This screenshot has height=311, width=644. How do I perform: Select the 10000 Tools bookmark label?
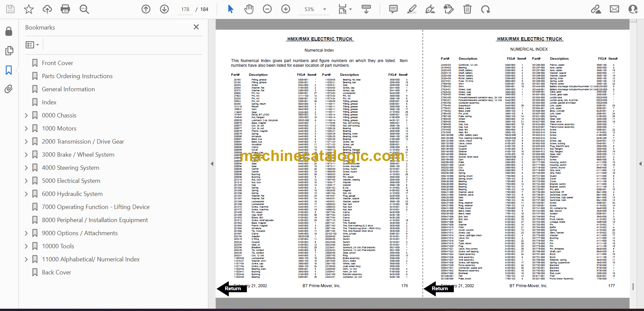(x=58, y=246)
